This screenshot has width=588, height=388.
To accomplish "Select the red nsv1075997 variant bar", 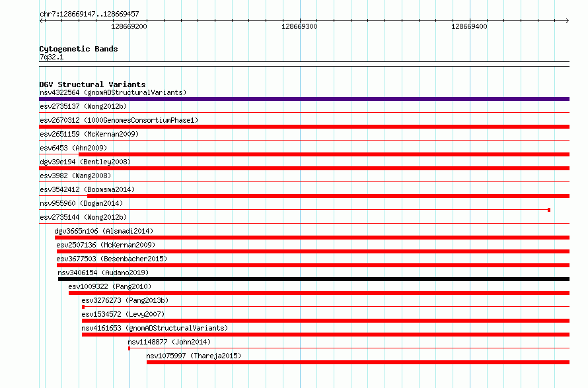I will click(358, 362).
